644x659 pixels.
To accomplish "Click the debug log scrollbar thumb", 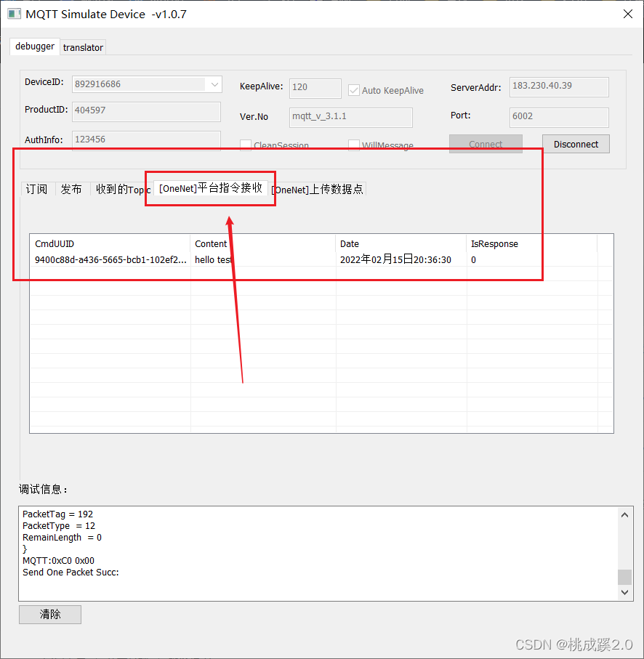I will (x=624, y=577).
